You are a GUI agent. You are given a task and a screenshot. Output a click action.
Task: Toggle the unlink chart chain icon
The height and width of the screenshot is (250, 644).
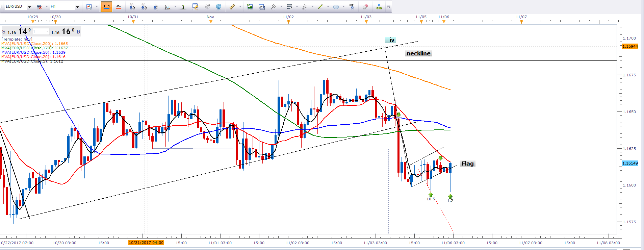(39, 6)
